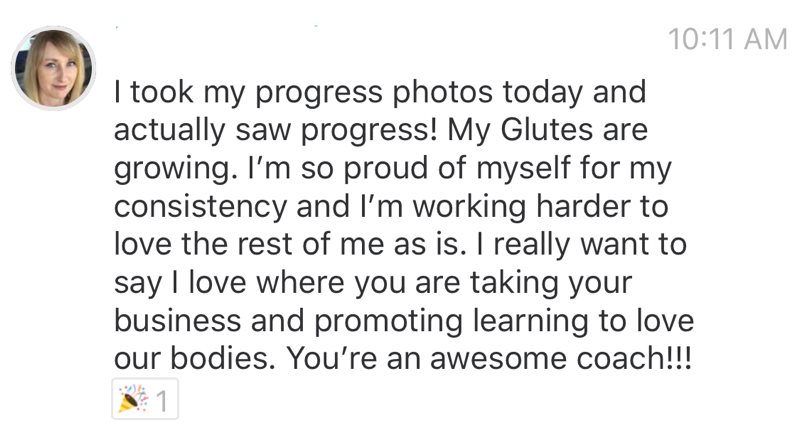Click the line 'consistency and I'm working harder to'

click(391, 207)
